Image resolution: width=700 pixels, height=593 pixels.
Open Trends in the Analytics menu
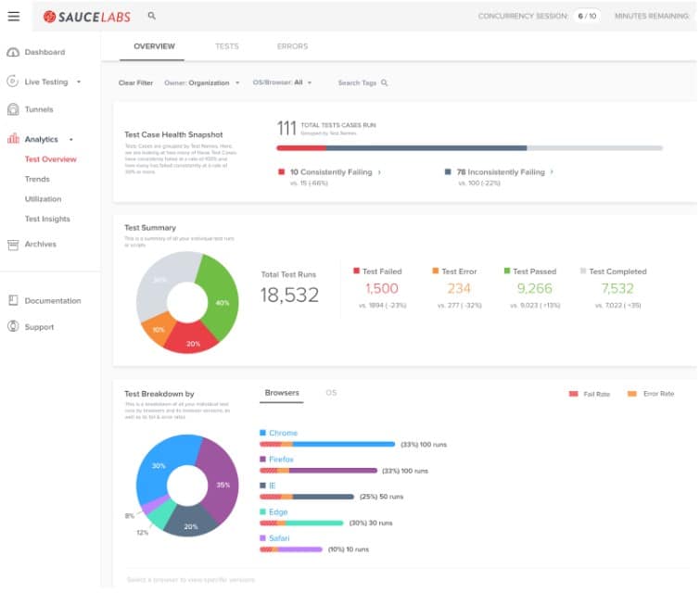(37, 180)
